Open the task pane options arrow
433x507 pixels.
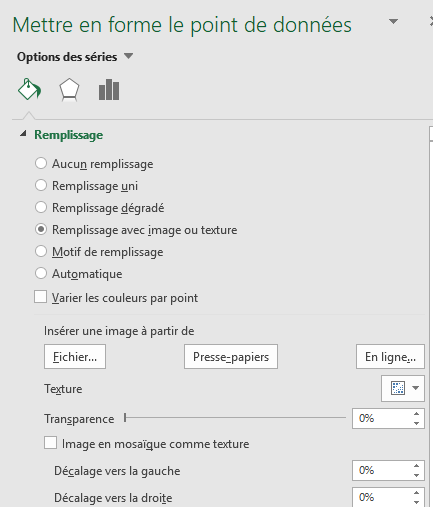click(x=393, y=22)
